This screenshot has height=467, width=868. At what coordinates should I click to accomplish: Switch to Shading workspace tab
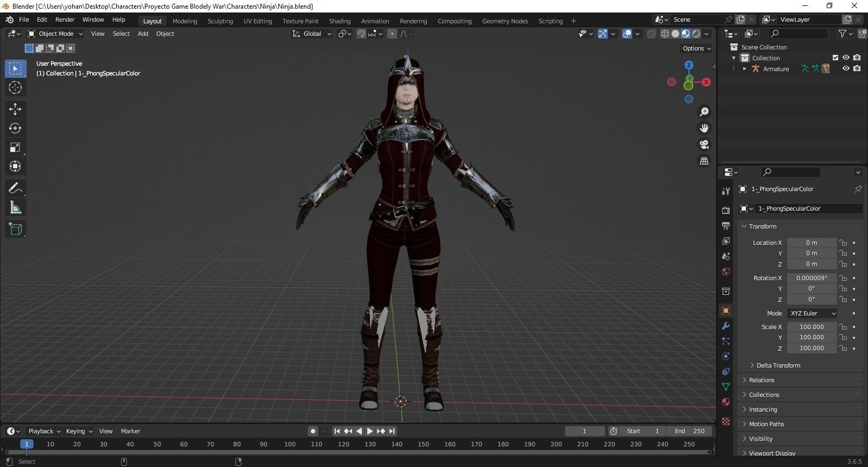[x=340, y=21]
